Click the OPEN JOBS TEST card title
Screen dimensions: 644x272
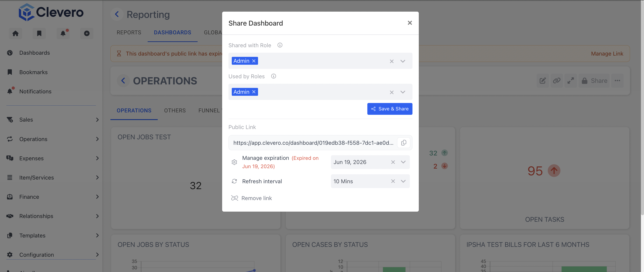click(144, 137)
